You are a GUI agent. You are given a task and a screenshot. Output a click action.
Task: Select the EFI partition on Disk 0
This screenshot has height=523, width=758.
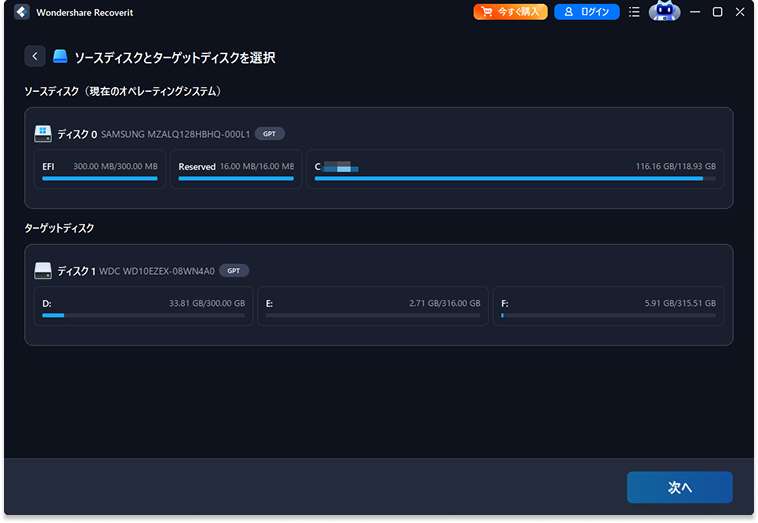[x=100, y=170]
